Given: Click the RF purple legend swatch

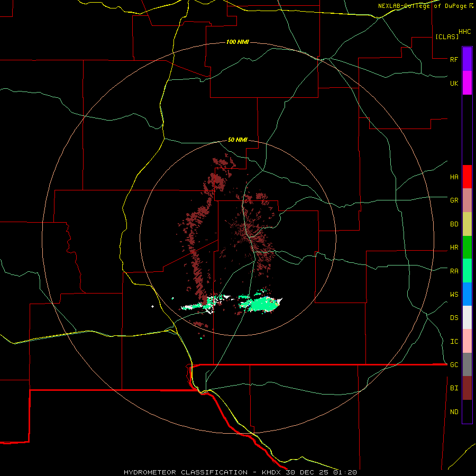Looking at the screenshot, I should [x=467, y=59].
